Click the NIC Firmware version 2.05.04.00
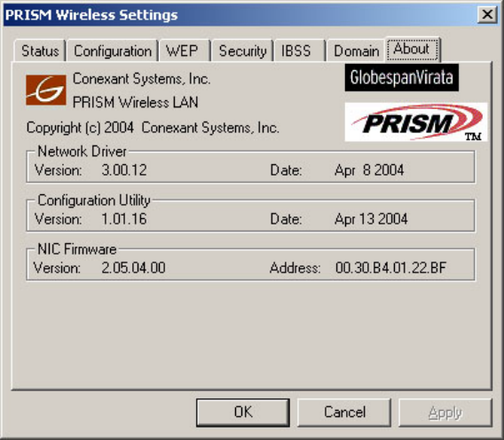 133,267
